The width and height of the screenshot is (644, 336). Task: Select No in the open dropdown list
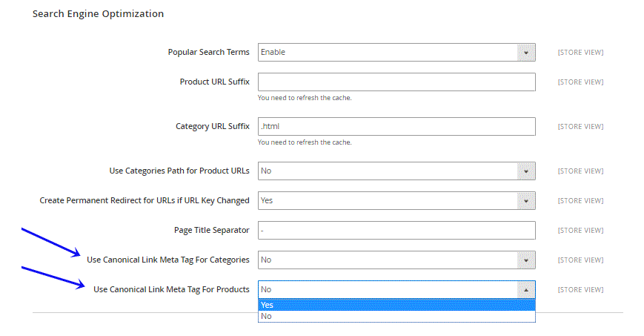396,316
